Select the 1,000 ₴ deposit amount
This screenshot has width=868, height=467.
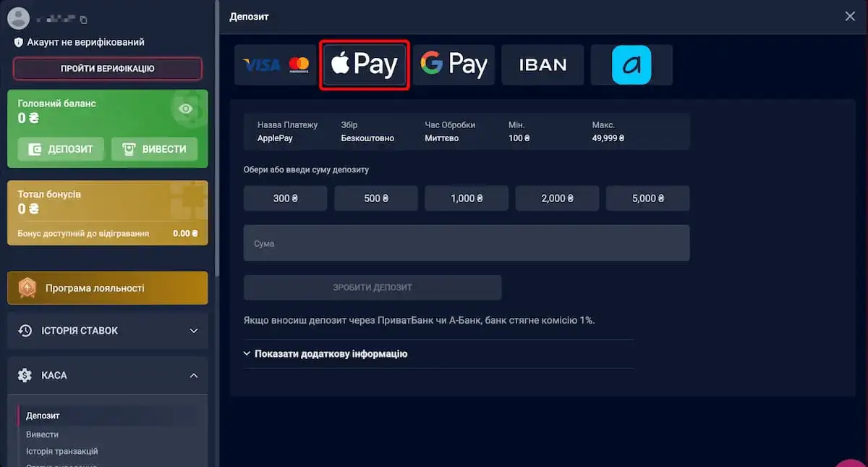pyautogui.click(x=467, y=198)
